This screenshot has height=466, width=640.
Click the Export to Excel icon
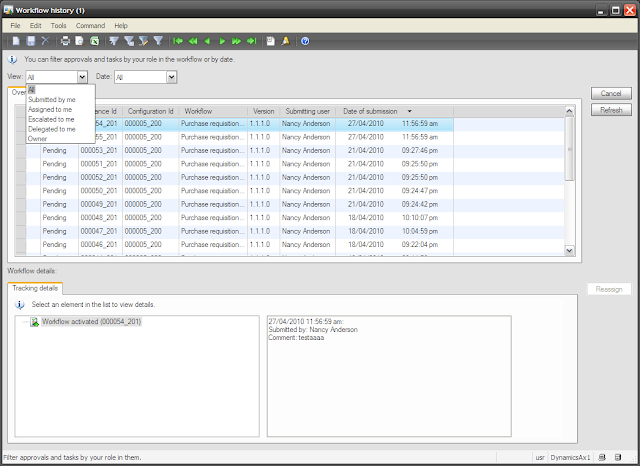(95, 41)
